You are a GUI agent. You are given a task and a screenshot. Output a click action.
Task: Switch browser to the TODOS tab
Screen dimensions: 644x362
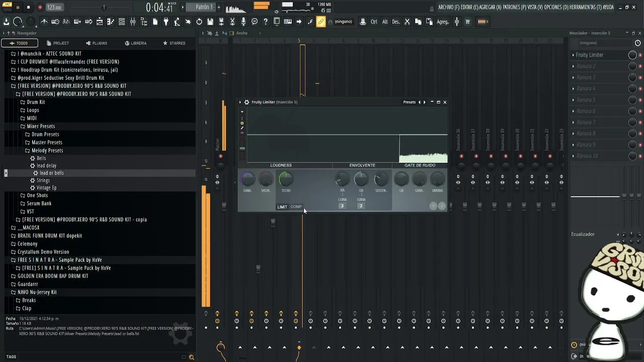click(19, 43)
